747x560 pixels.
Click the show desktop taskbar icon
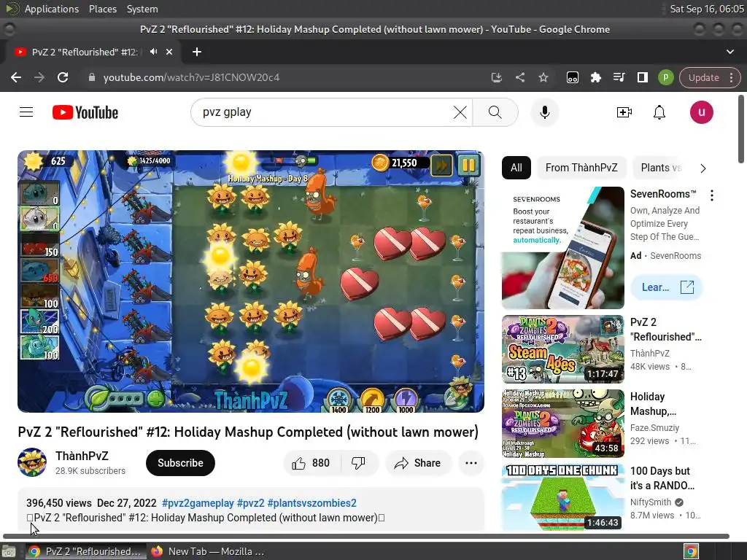[x=9, y=551]
